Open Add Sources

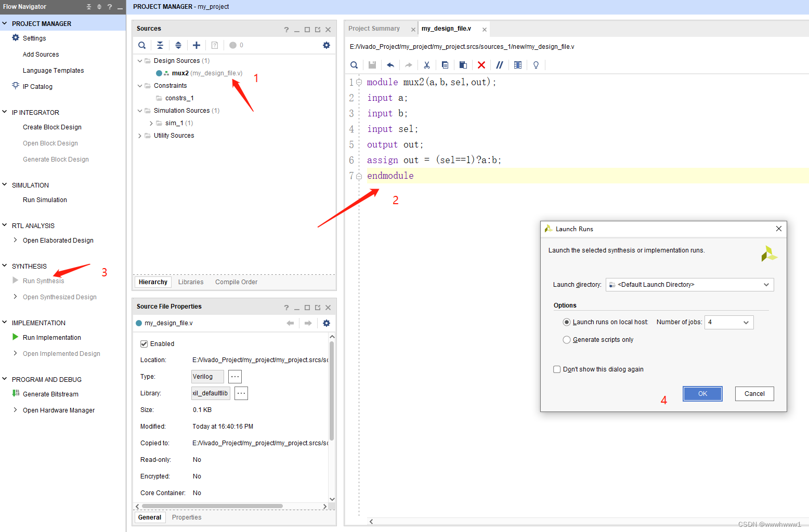(41, 55)
